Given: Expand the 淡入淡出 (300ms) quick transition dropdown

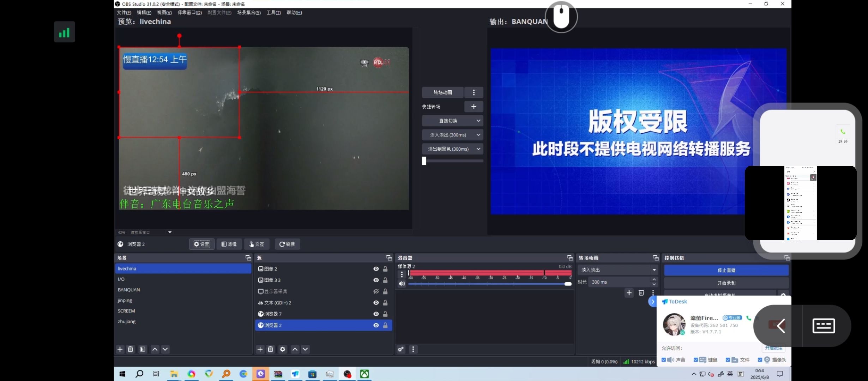Looking at the screenshot, I should coord(478,135).
